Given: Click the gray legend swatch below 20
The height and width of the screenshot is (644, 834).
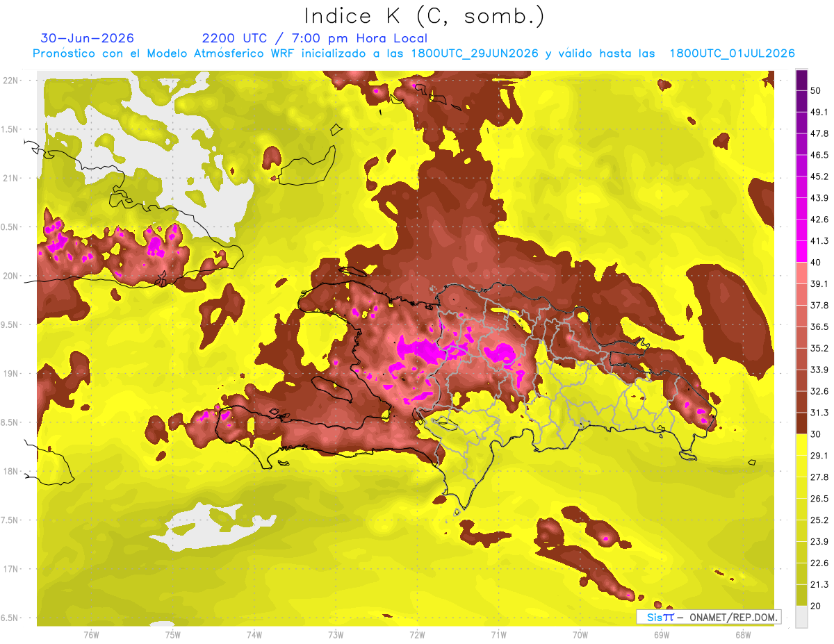Looking at the screenshot, I should point(802,617).
